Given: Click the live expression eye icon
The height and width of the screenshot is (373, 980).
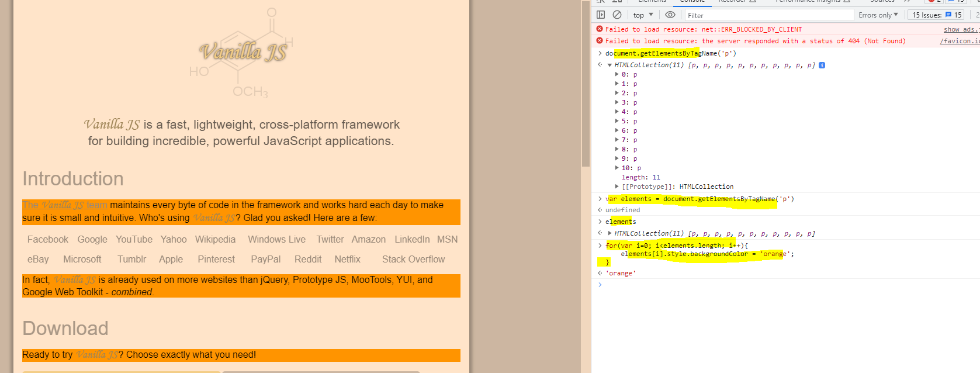Looking at the screenshot, I should 670,15.
